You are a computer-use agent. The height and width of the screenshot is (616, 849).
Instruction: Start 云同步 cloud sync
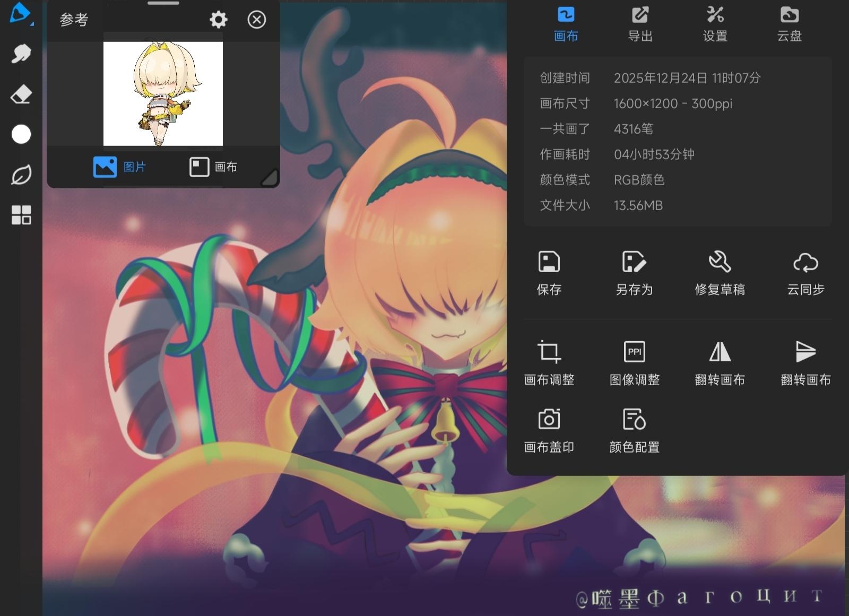(805, 273)
